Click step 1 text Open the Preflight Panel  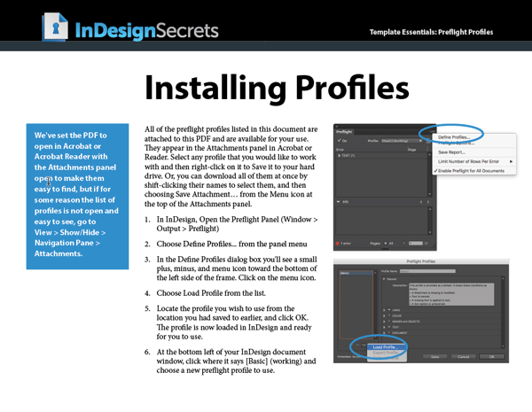click(237, 224)
